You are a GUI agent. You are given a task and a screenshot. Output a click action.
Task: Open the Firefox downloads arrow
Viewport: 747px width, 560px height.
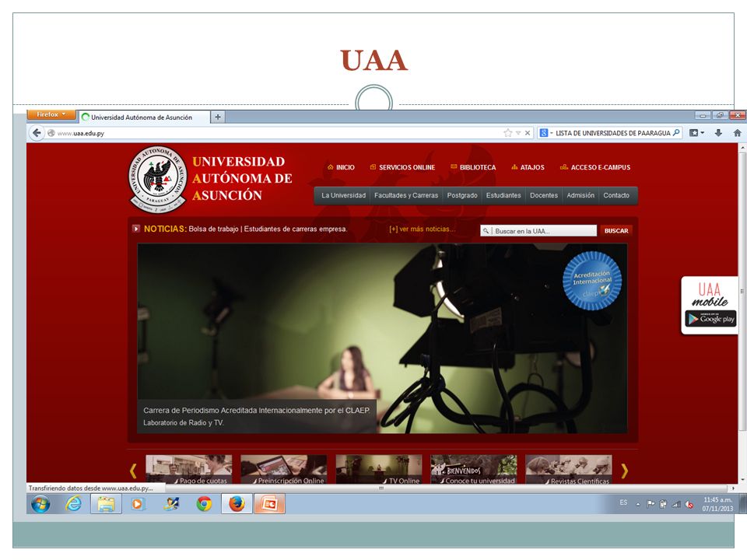718,133
